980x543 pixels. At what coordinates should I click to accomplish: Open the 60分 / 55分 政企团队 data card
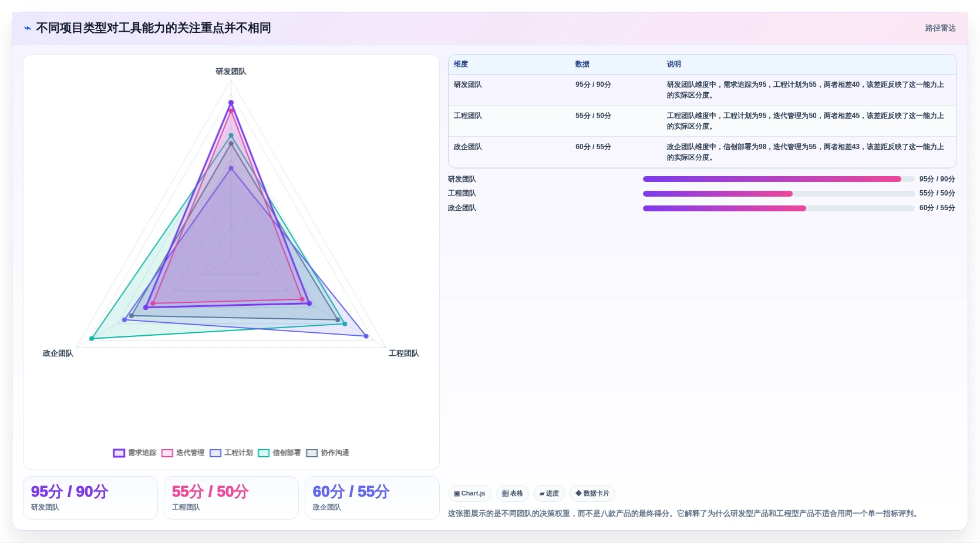click(x=372, y=498)
